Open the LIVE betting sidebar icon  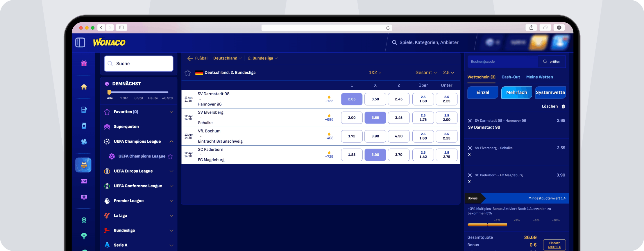[x=84, y=181]
